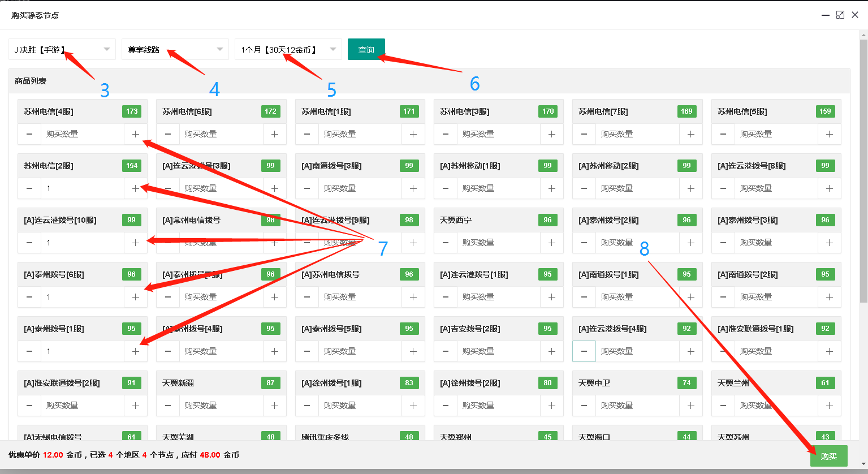Increase quantity for 天翼新疆

[x=274, y=406]
